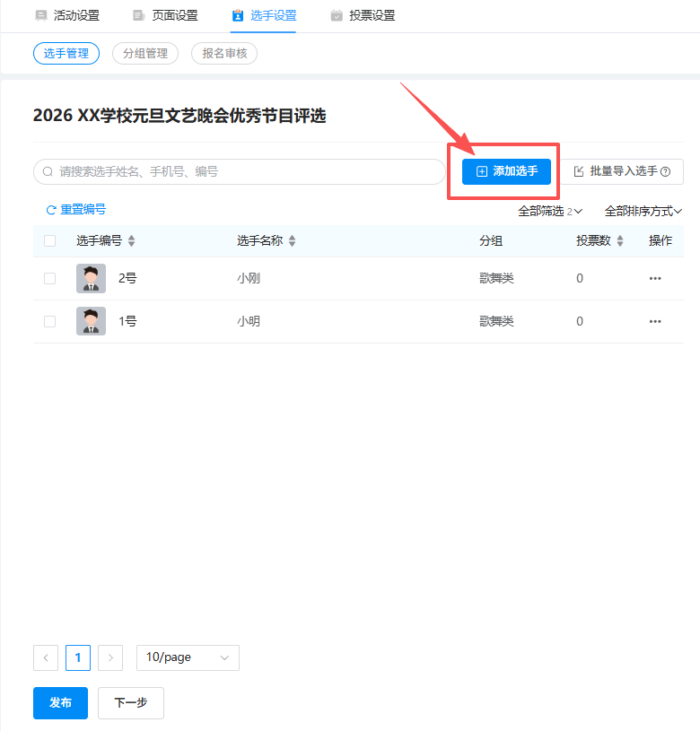This screenshot has height=731, width=700.
Task: Switch to the 投票设置 tab
Action: tap(362, 15)
